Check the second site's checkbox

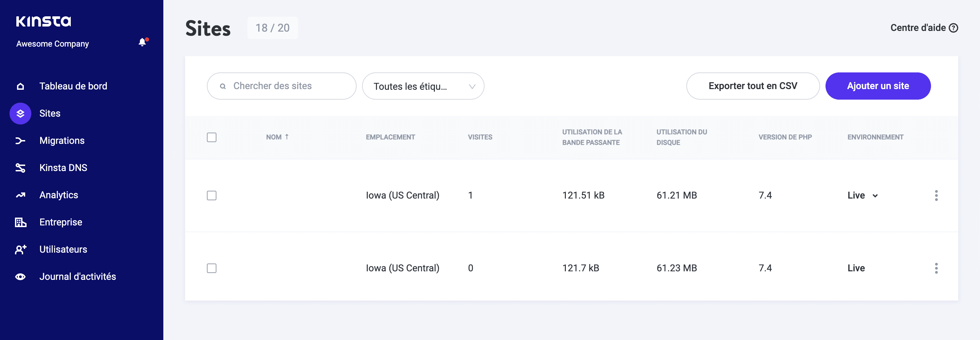tap(212, 268)
